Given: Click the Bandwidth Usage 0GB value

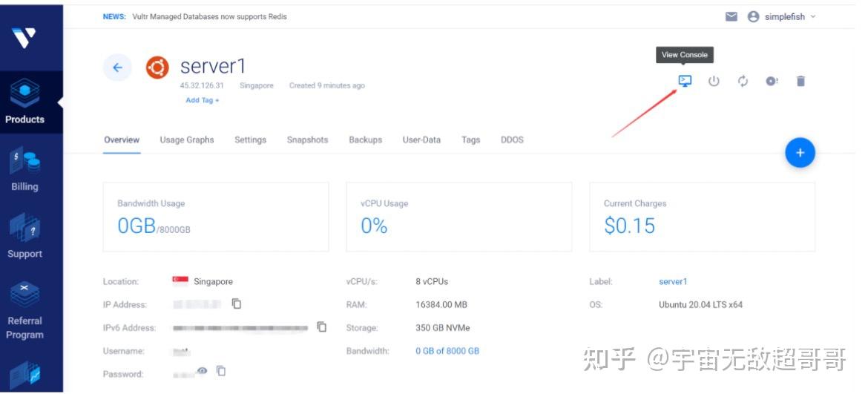Looking at the screenshot, I should (137, 226).
